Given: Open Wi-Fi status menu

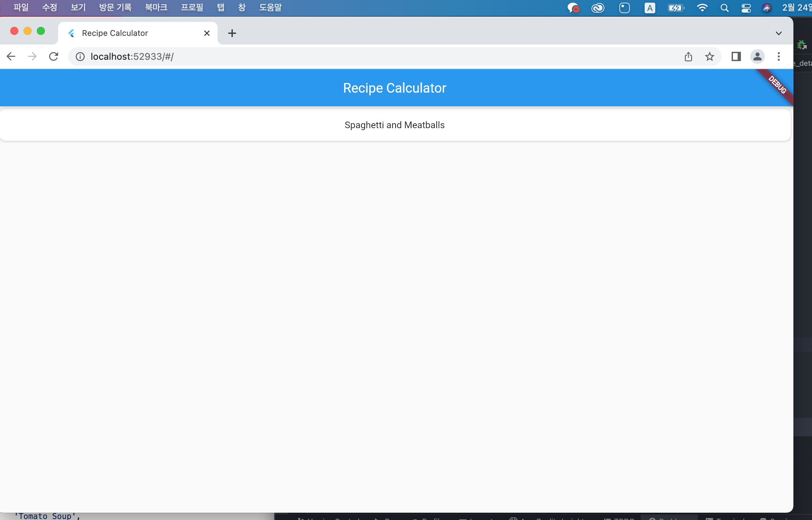Looking at the screenshot, I should (x=702, y=8).
